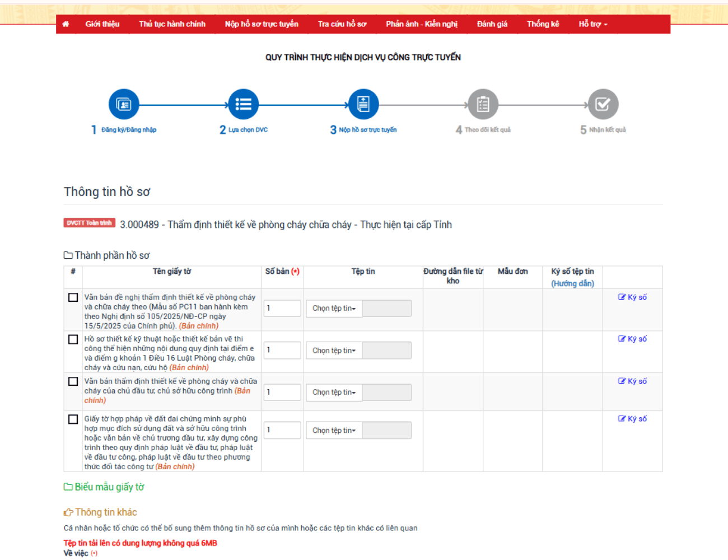
Task: Expand the Hỗ trợ menu dropdown
Action: coord(592,24)
